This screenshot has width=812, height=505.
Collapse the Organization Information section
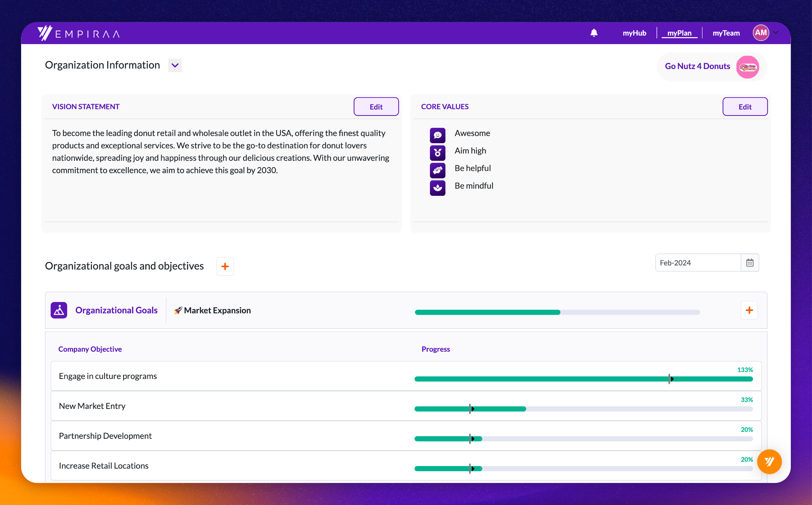175,65
